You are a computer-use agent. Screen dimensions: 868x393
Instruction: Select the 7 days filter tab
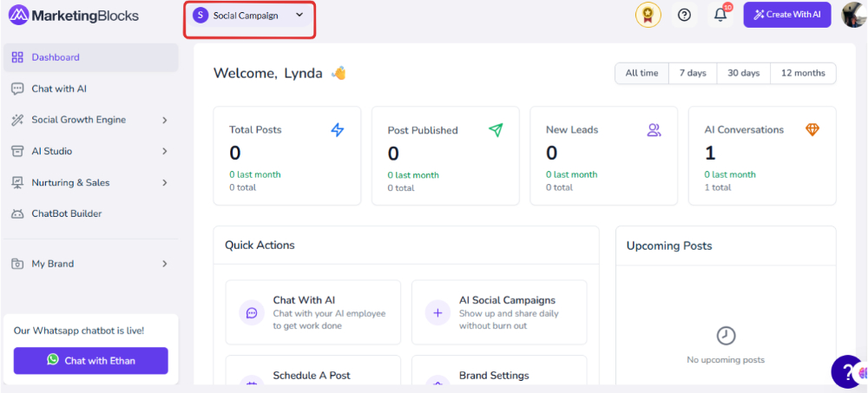tap(693, 73)
